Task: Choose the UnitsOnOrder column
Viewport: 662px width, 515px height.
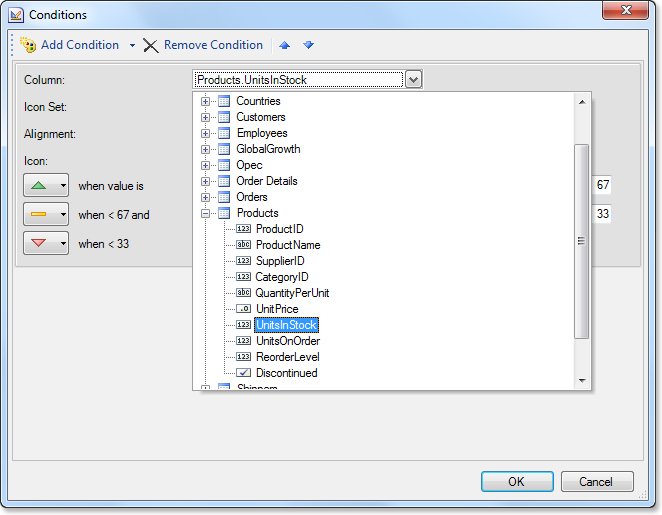Action: click(x=288, y=341)
